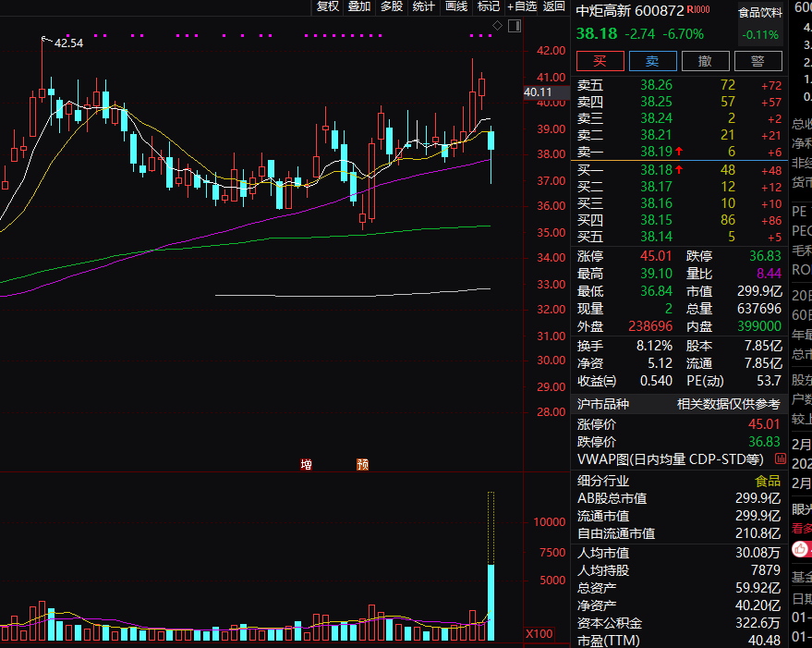Click the 增 event marker on timeline
Viewport: 812px width, 648px height.
[x=306, y=464]
